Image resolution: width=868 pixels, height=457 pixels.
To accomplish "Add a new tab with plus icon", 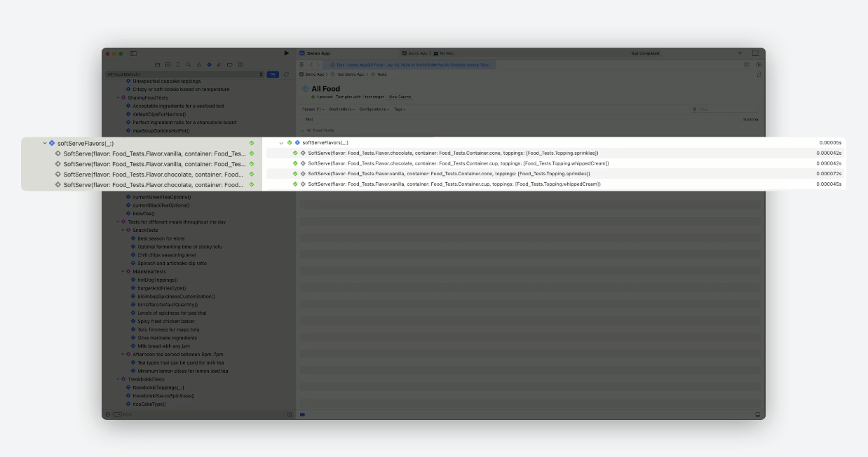I will pyautogui.click(x=740, y=53).
